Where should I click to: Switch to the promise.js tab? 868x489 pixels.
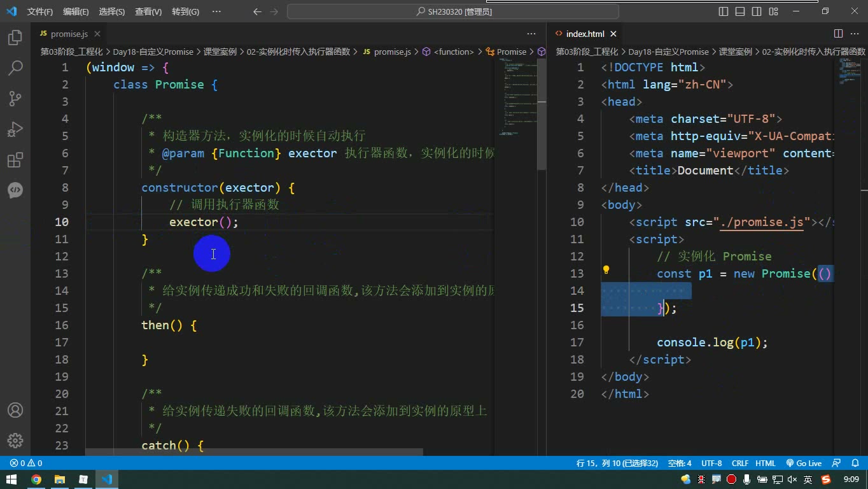(69, 34)
